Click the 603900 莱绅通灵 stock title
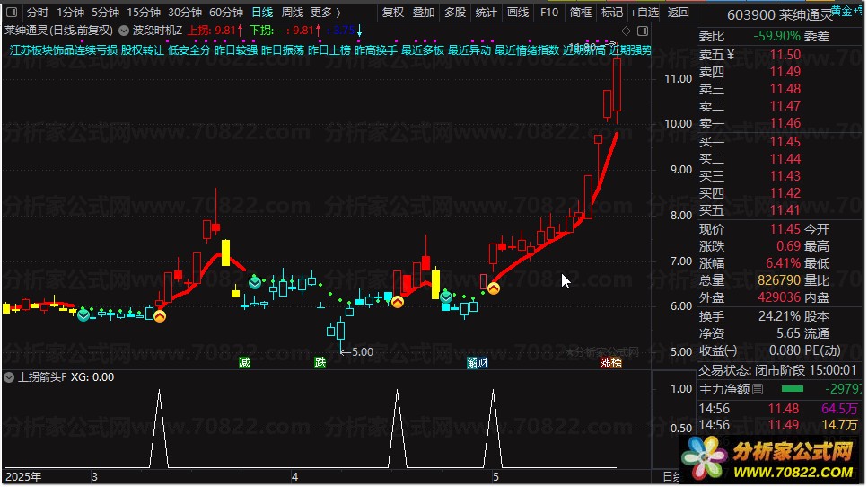This screenshot has height=487, width=868. (x=779, y=15)
